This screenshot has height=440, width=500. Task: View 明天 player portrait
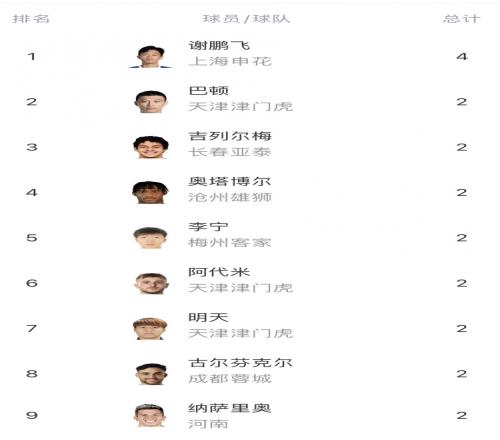coord(150,329)
